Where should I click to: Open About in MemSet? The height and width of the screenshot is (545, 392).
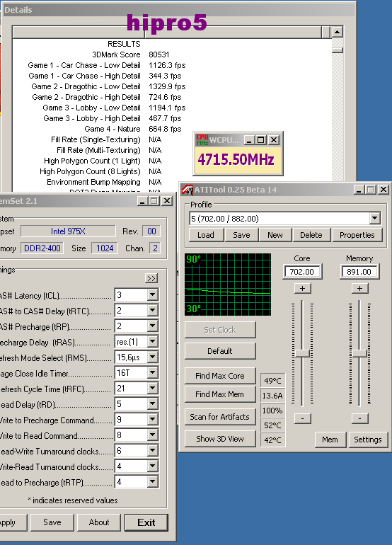coord(99,522)
